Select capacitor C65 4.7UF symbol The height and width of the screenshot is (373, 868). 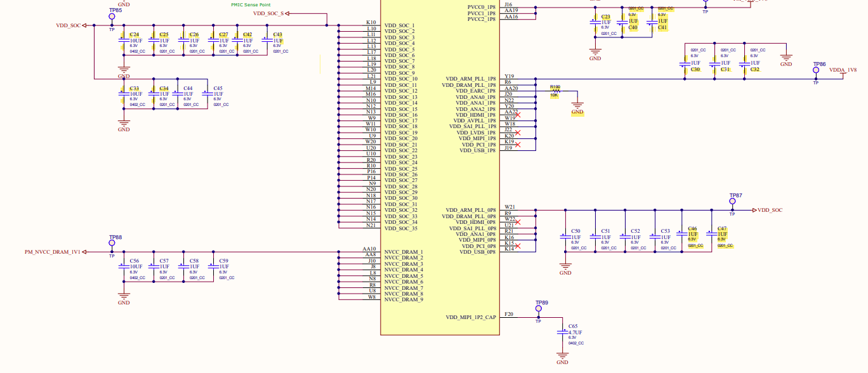click(562, 333)
